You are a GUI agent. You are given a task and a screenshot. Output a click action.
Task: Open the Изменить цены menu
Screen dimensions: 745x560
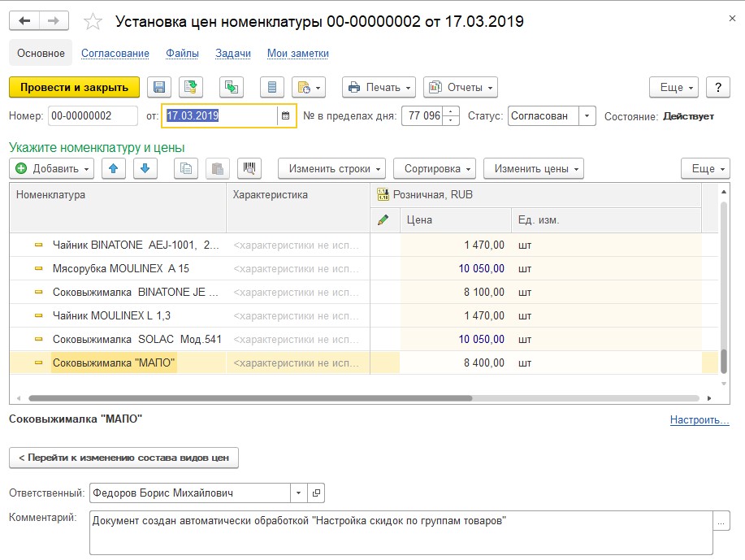534,169
